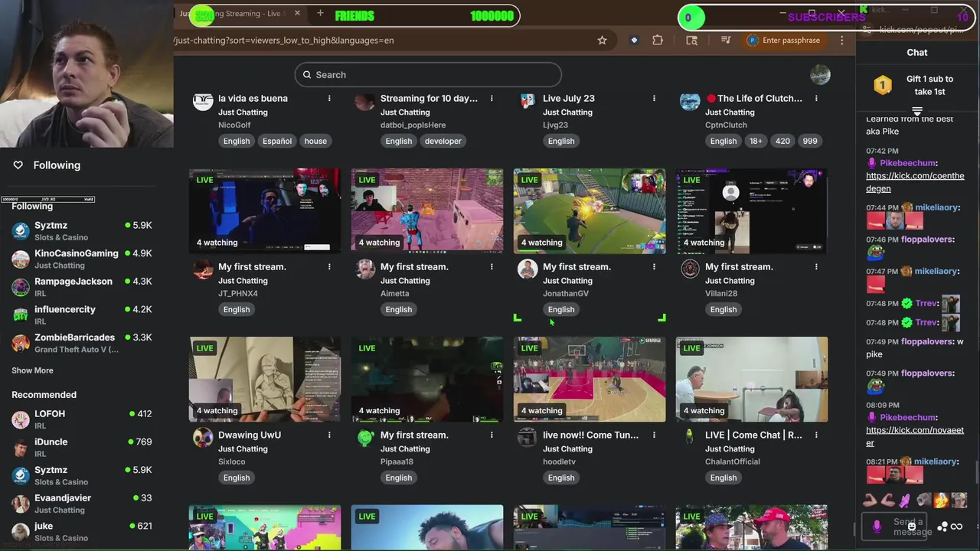Open options menu for hoodletv's stream
This screenshot has width=980, height=551.
click(x=654, y=435)
